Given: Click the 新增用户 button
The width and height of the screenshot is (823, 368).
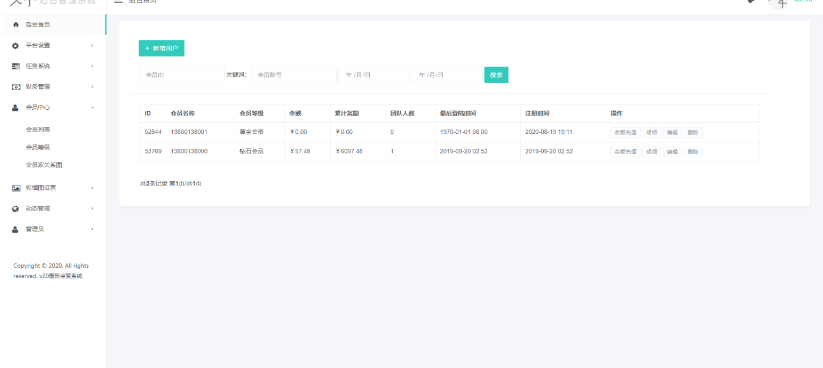Looking at the screenshot, I should click(162, 48).
